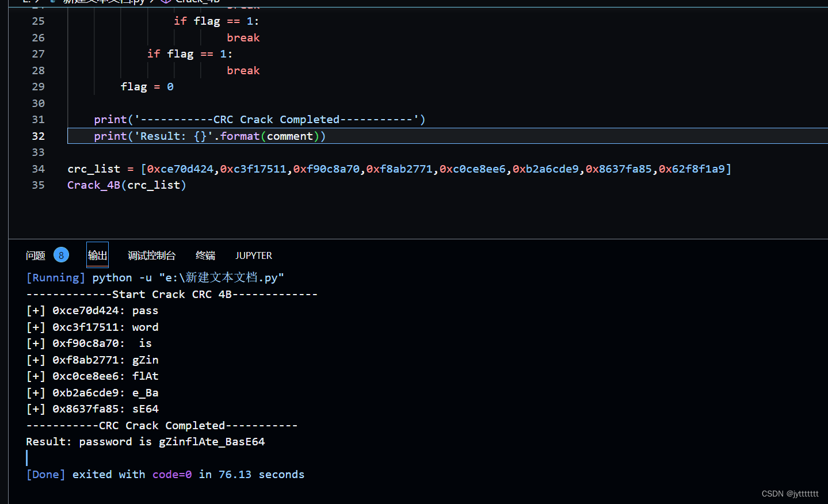
Task: Open the JUPYTER panel tab
Action: tap(254, 255)
